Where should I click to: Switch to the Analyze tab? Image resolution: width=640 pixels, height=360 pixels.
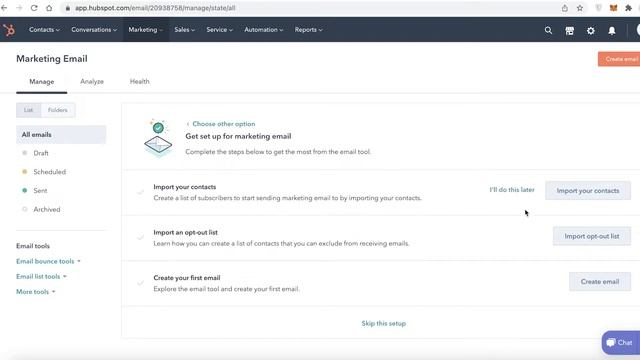pyautogui.click(x=92, y=82)
